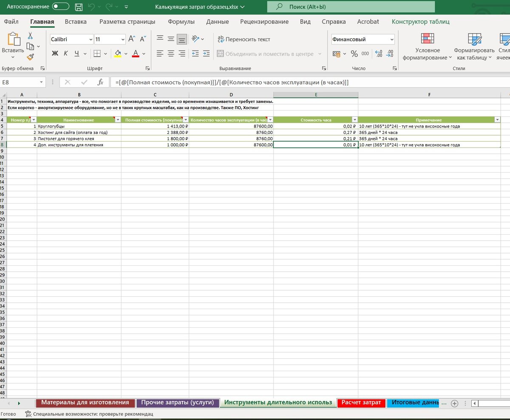This screenshot has width=510, height=420.
Task: Align cell text right
Action: tap(182, 54)
